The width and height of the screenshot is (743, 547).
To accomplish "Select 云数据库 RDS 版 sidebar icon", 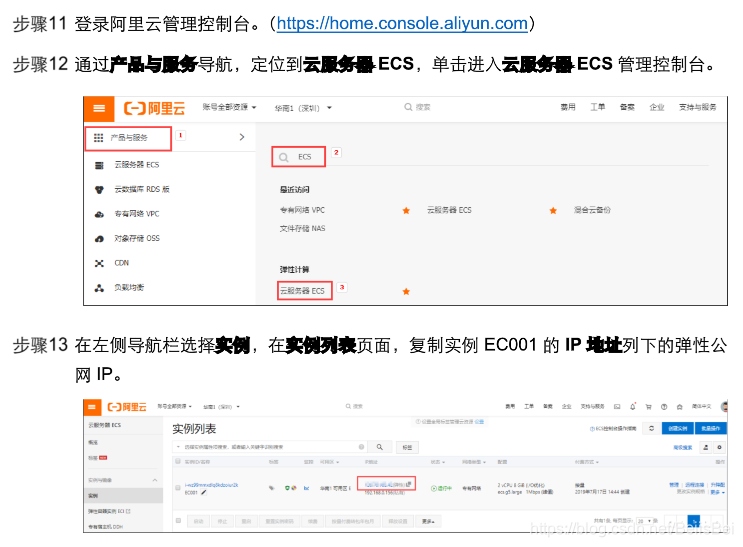I will pyautogui.click(x=99, y=190).
